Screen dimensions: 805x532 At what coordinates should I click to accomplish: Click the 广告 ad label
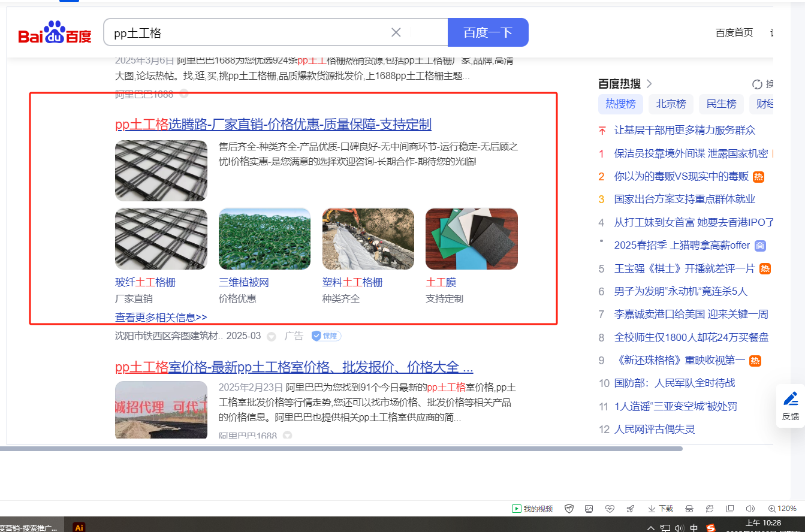pos(294,336)
